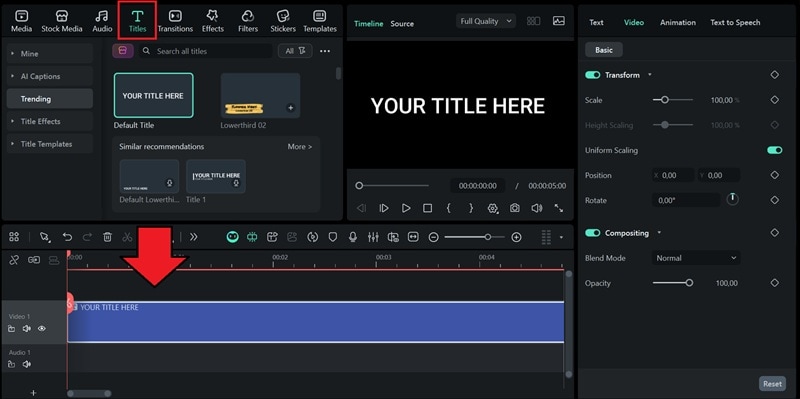800x399 pixels.
Task: Zoom in timeline with plus icon
Action: tap(516, 237)
